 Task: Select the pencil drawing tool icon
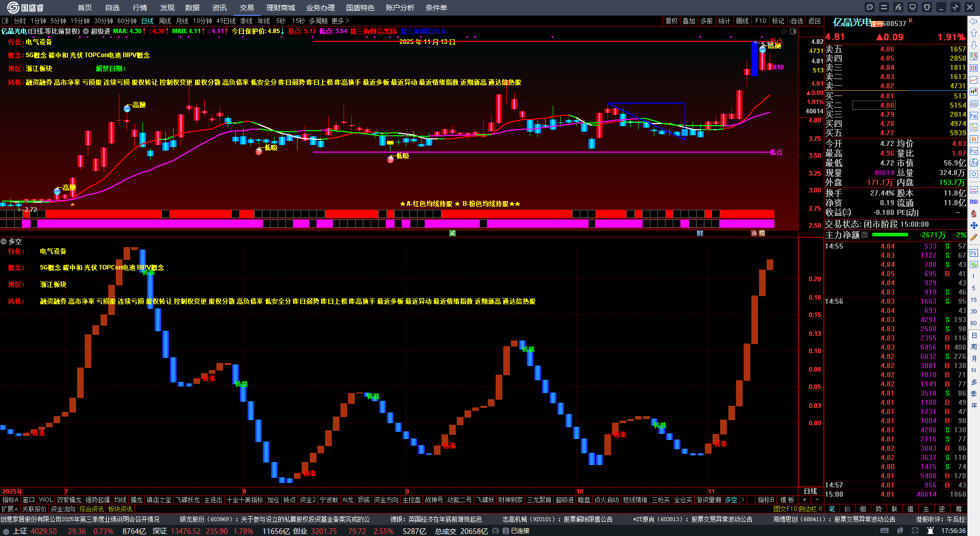point(974,237)
